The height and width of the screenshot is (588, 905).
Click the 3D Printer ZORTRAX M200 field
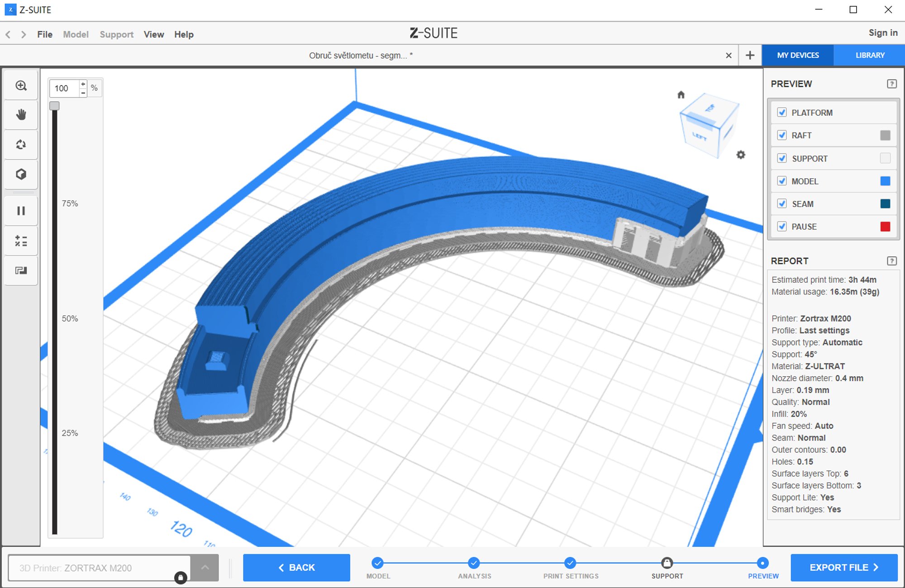pos(100,568)
